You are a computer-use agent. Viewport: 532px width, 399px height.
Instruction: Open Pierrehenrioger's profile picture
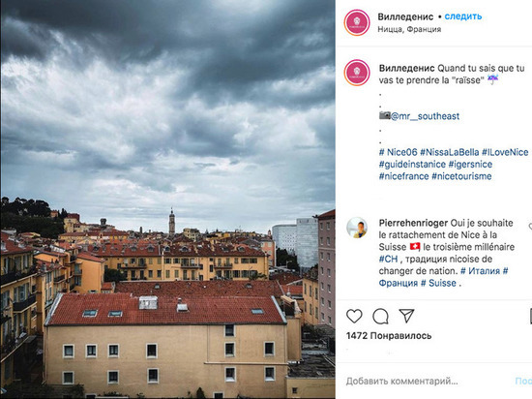357,228
